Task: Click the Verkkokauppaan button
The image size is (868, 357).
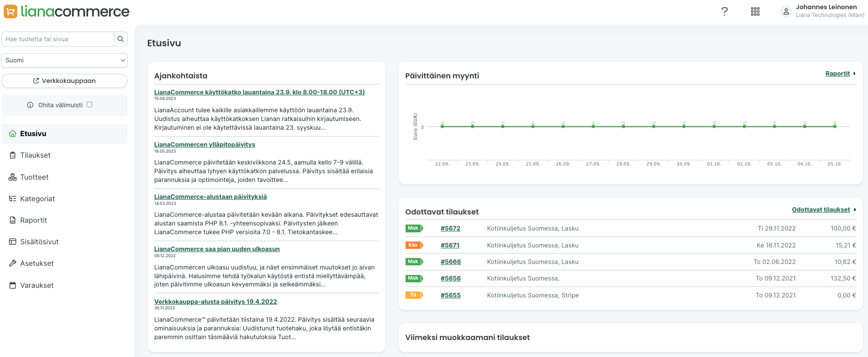Action: 65,81
